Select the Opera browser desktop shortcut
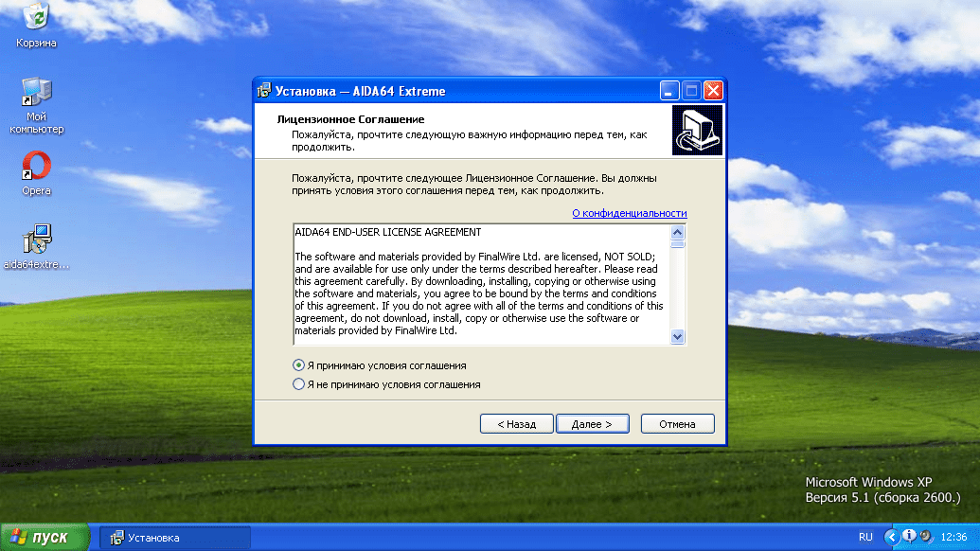 tap(36, 173)
